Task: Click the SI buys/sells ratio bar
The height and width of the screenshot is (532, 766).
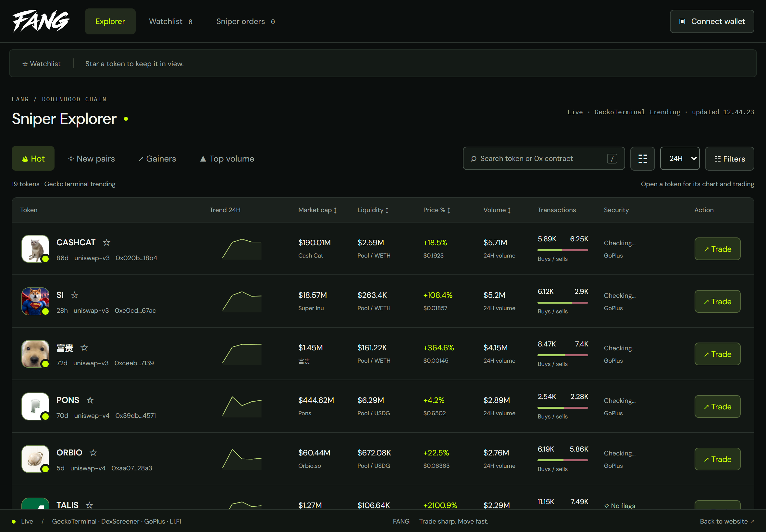Action: pos(562,303)
